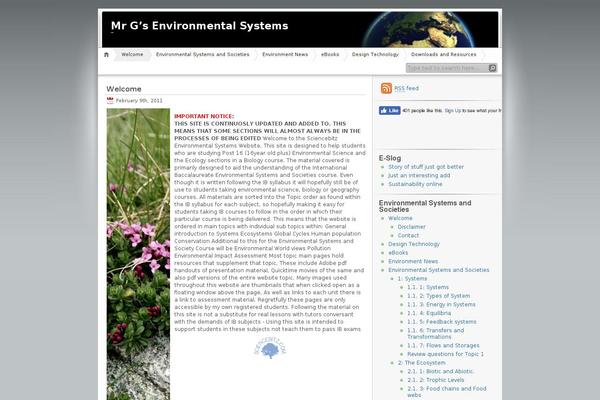Click the 'E-Slog' sidebar heading
This screenshot has height=400, width=600.
[x=390, y=158]
